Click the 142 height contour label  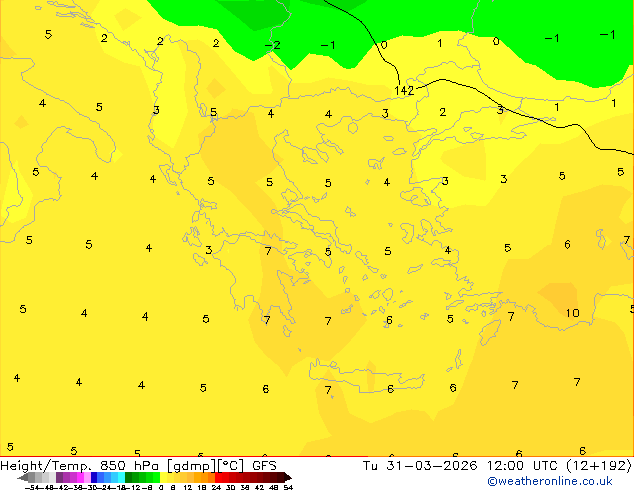pos(404,91)
